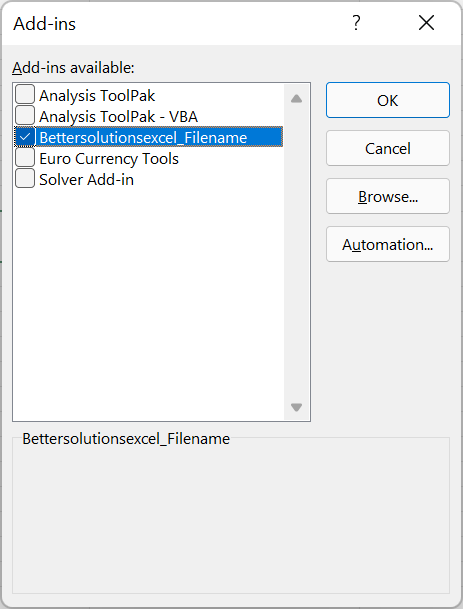
Task: Click the scroll up arrow in the add-ins list
Action: (x=296, y=98)
